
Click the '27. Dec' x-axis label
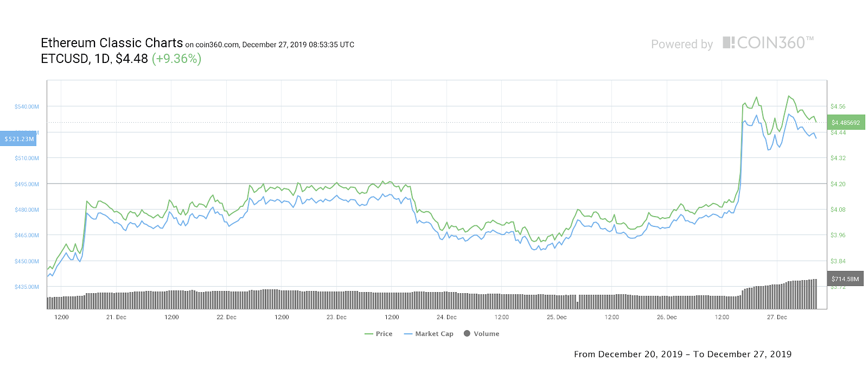click(x=777, y=317)
